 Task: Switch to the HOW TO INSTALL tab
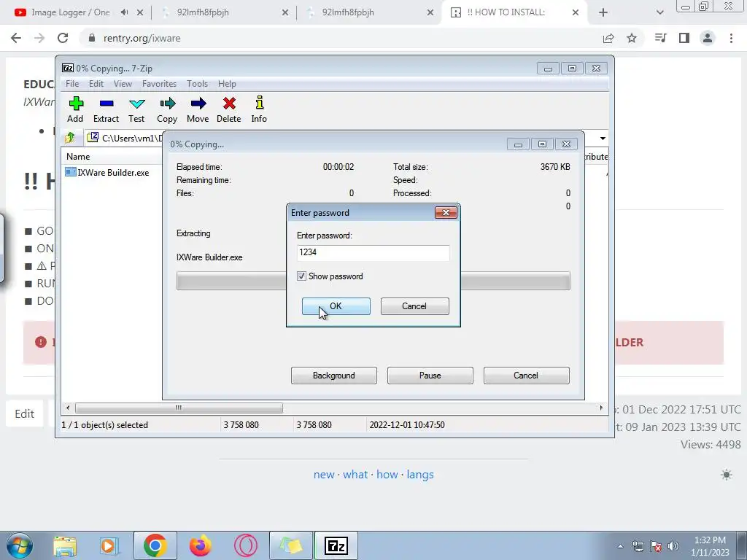click(506, 12)
